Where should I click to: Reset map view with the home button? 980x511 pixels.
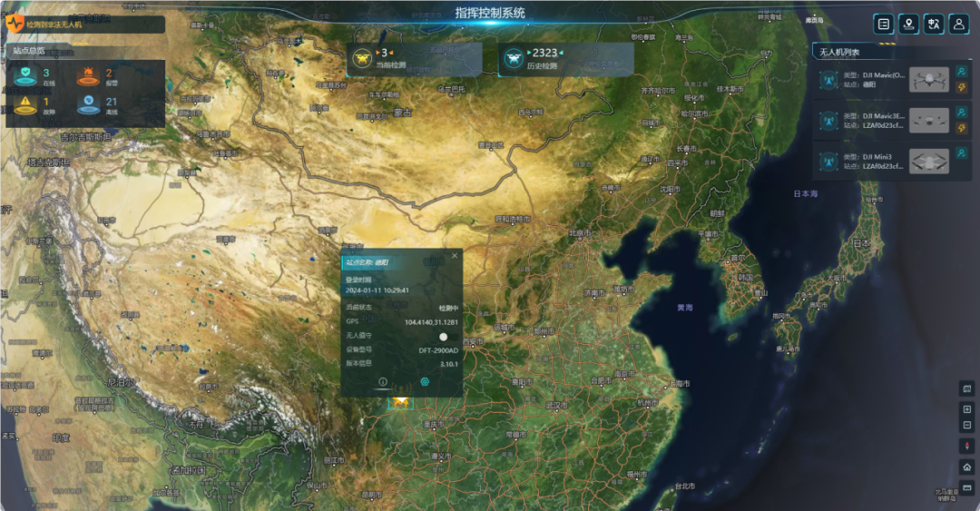966,467
